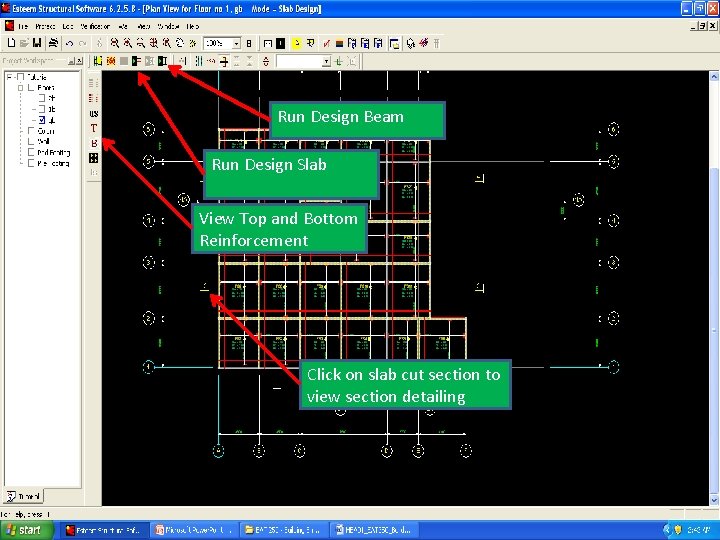Click the B bottom reinforcement icon
Screen dimensions: 720x540
point(94,143)
